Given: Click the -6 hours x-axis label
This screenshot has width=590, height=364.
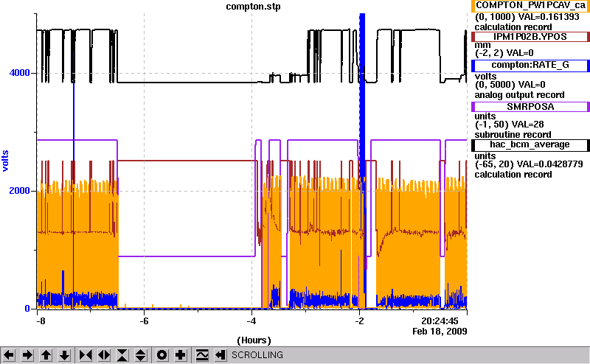Looking at the screenshot, I should point(144,321).
